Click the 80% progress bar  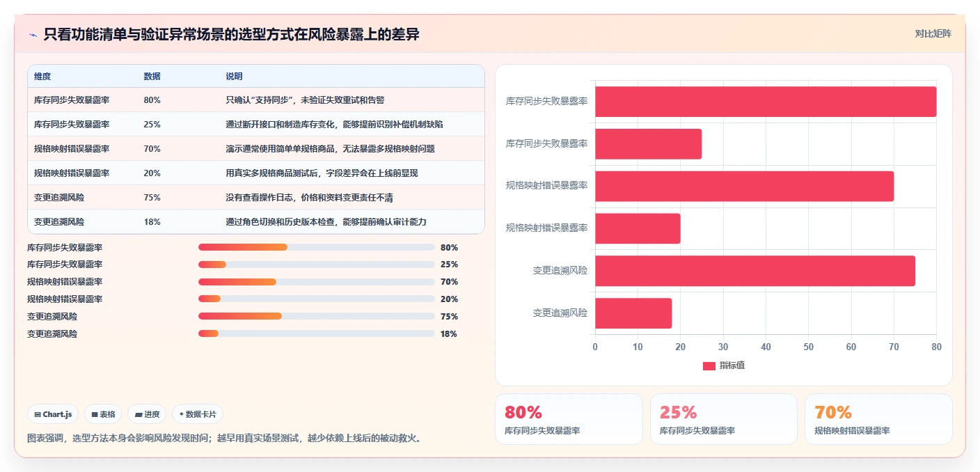[316, 247]
